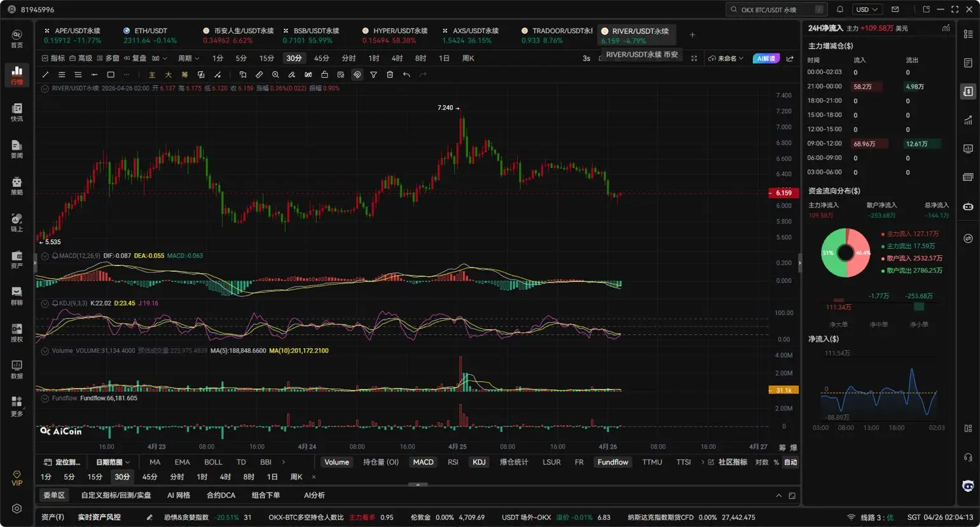Open the 资产 assets sidebar icon

[x=17, y=259]
